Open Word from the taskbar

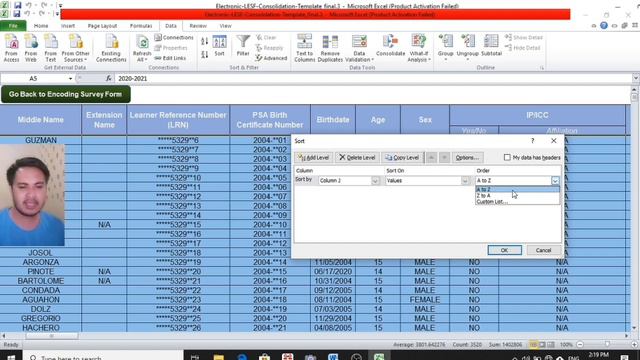pyautogui.click(x=333, y=357)
